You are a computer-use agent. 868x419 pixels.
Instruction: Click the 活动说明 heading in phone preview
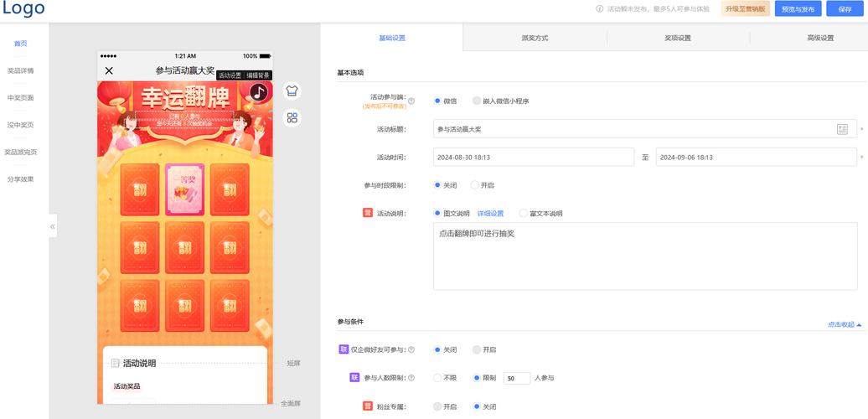point(139,363)
